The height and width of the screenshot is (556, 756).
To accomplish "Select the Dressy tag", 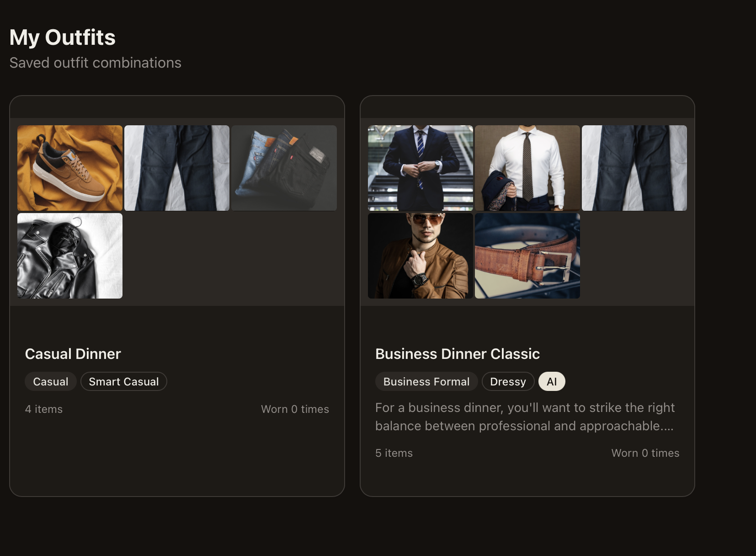I will (508, 382).
